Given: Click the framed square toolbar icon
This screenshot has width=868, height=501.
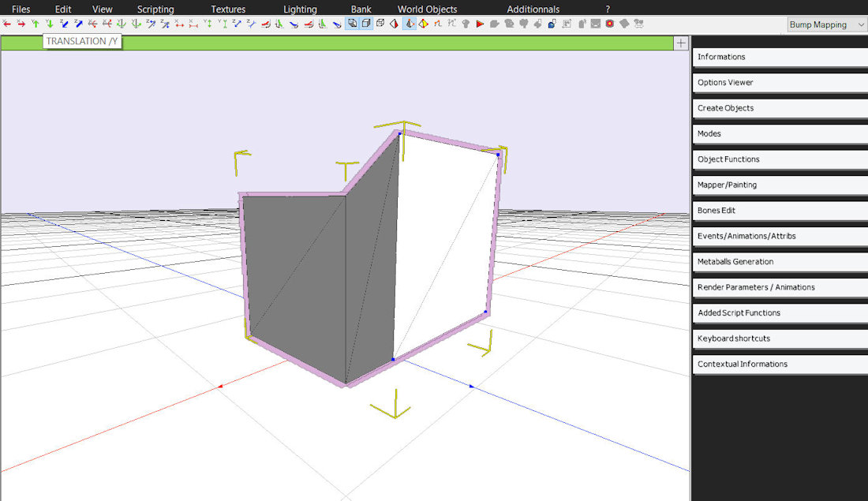Looking at the screenshot, I should [x=567, y=24].
